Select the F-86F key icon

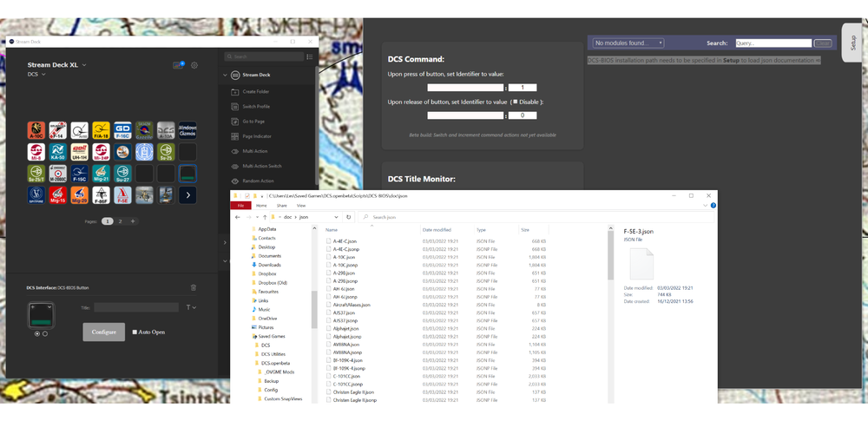tap(101, 195)
